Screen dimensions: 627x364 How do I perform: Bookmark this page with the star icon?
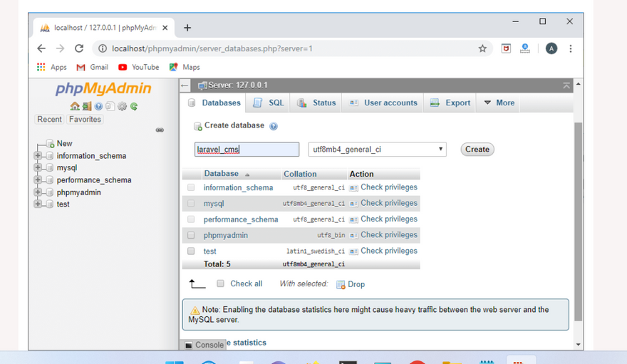(482, 48)
